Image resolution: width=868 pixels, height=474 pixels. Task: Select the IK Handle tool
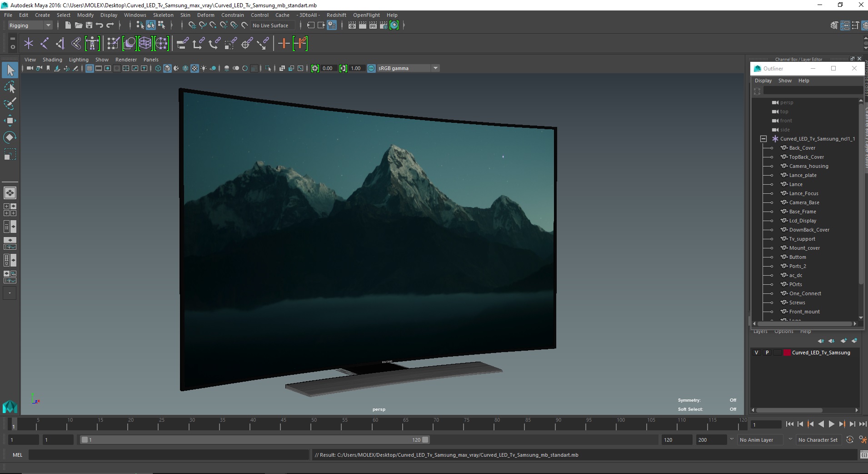coord(60,44)
